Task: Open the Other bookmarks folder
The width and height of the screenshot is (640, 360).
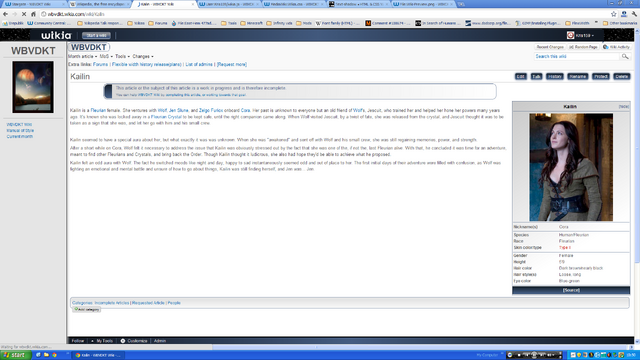Action: pyautogui.click(x=620, y=23)
